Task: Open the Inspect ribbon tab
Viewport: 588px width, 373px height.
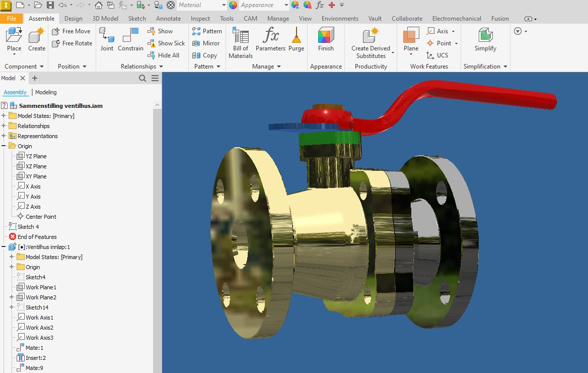Action: pyautogui.click(x=200, y=19)
